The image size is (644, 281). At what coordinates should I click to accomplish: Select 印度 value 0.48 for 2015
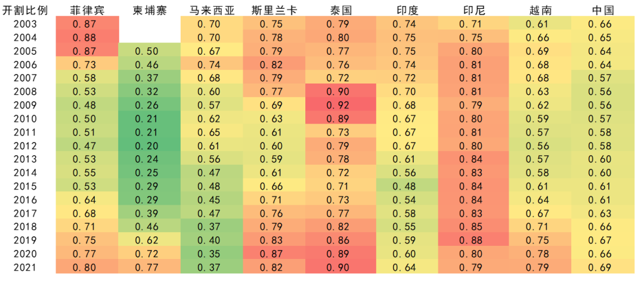pos(407,187)
